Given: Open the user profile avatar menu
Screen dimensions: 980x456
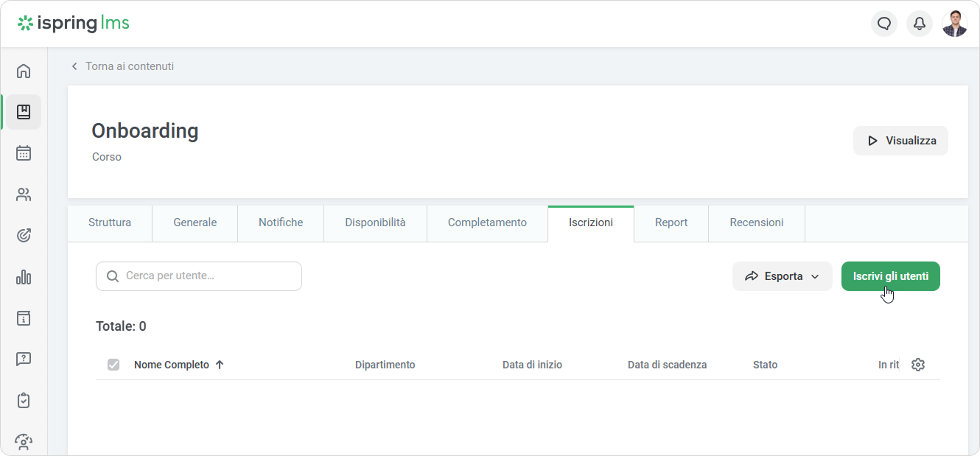Looking at the screenshot, I should [955, 24].
